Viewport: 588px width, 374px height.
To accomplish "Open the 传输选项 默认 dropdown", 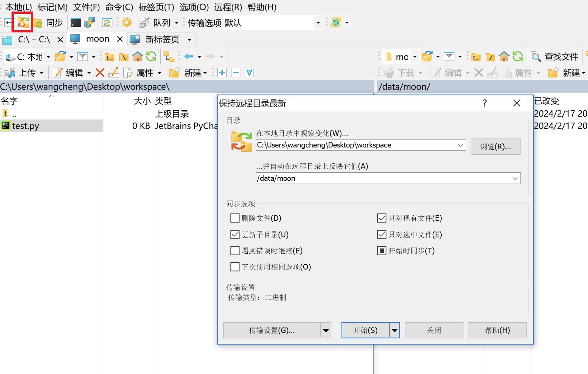I will click(x=318, y=23).
